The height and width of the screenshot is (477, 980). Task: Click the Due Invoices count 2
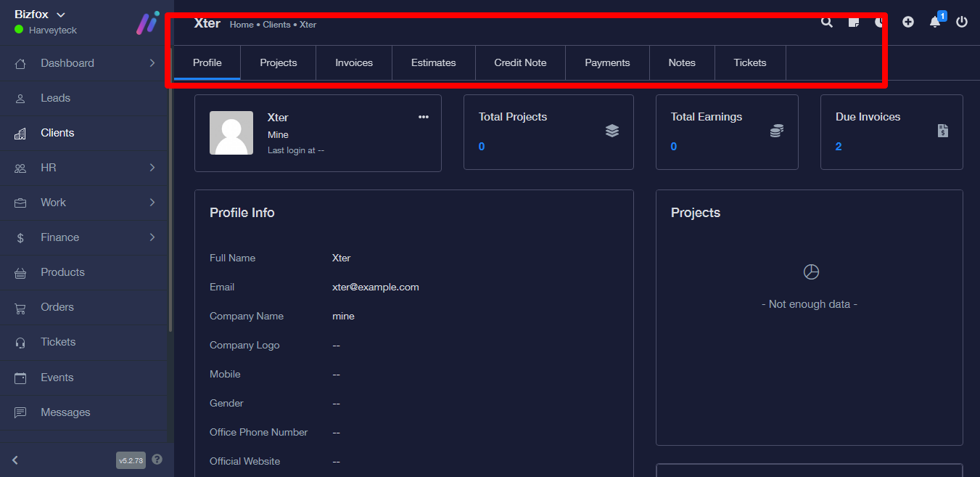click(839, 147)
